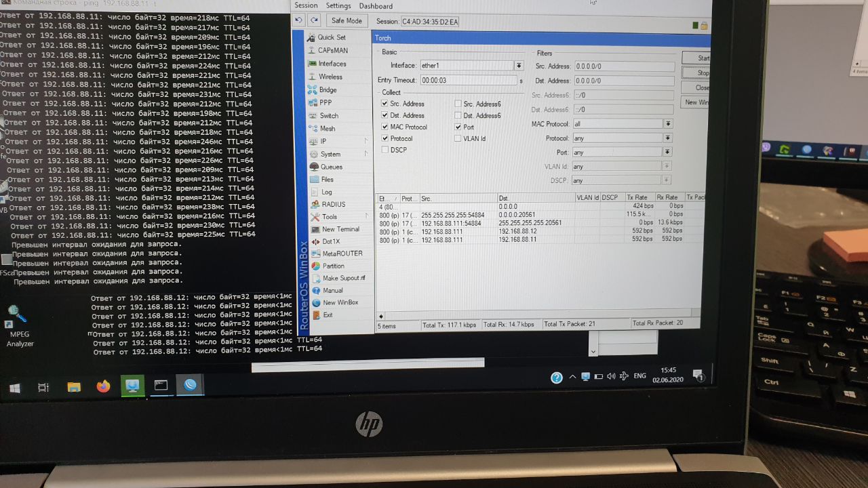Open the Session menu

[x=306, y=5]
